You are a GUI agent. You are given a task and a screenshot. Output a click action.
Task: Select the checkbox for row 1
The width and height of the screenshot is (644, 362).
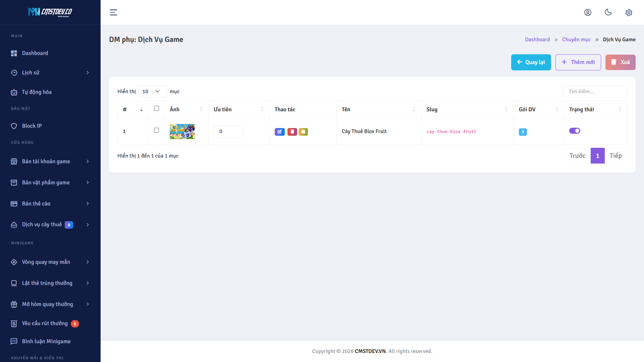tap(156, 130)
